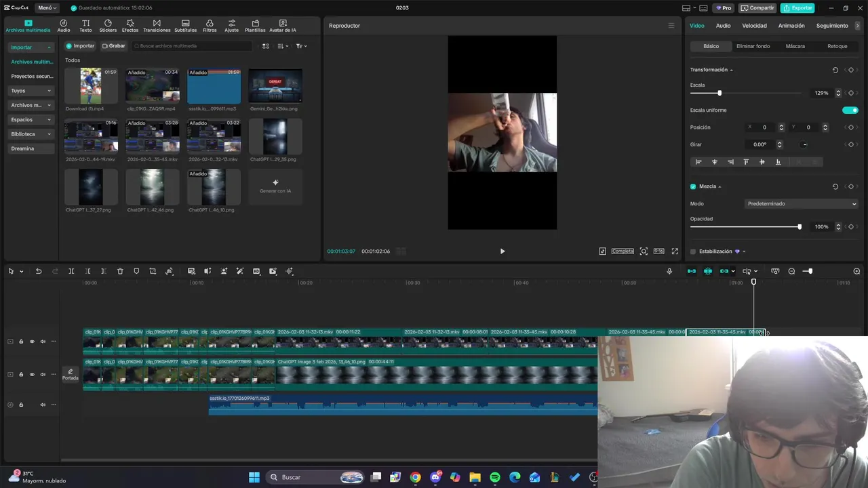Mute the second video track

click(43, 374)
